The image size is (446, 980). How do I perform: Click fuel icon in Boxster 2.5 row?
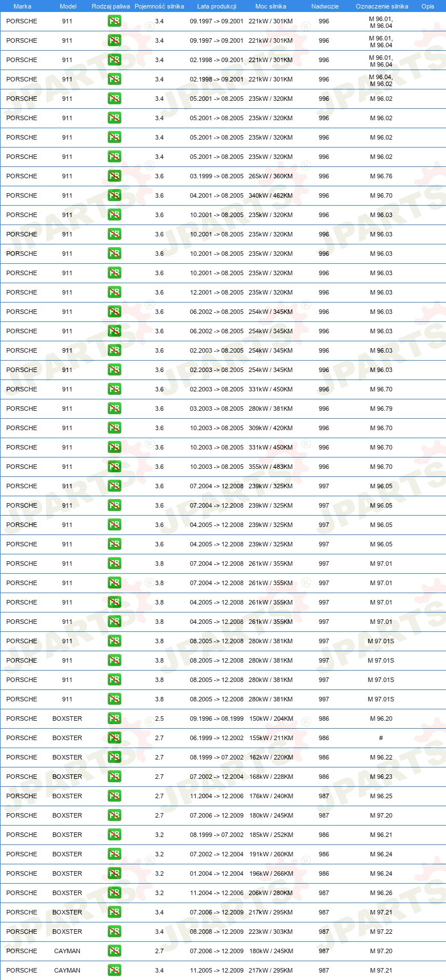click(114, 718)
